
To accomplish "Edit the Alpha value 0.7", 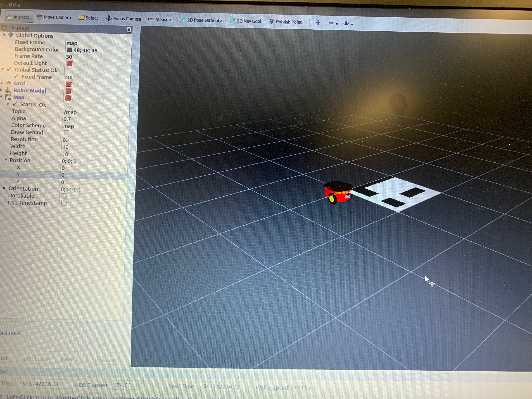I will (67, 119).
